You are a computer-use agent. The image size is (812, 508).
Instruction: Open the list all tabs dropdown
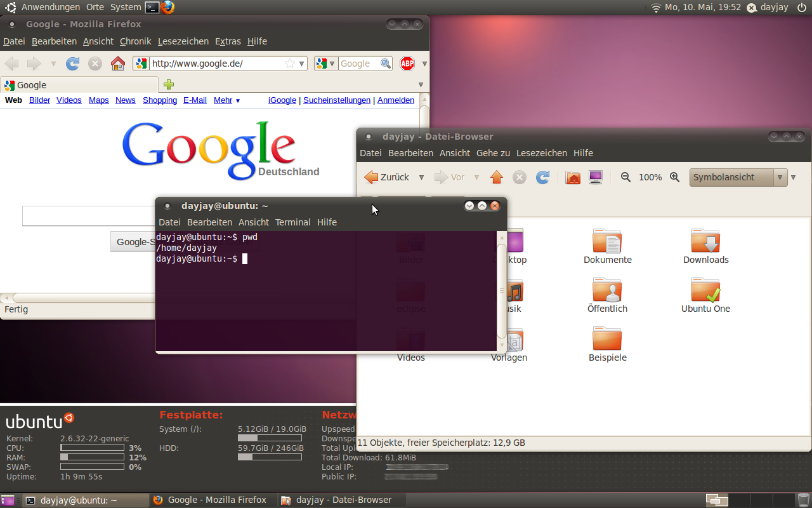[421, 84]
